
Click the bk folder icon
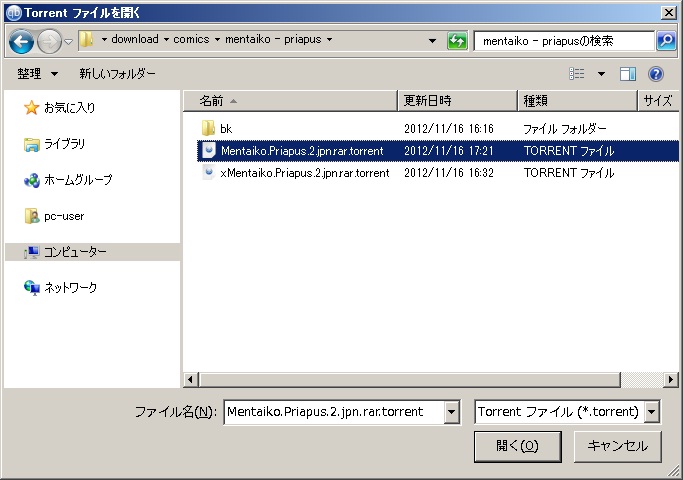208,128
